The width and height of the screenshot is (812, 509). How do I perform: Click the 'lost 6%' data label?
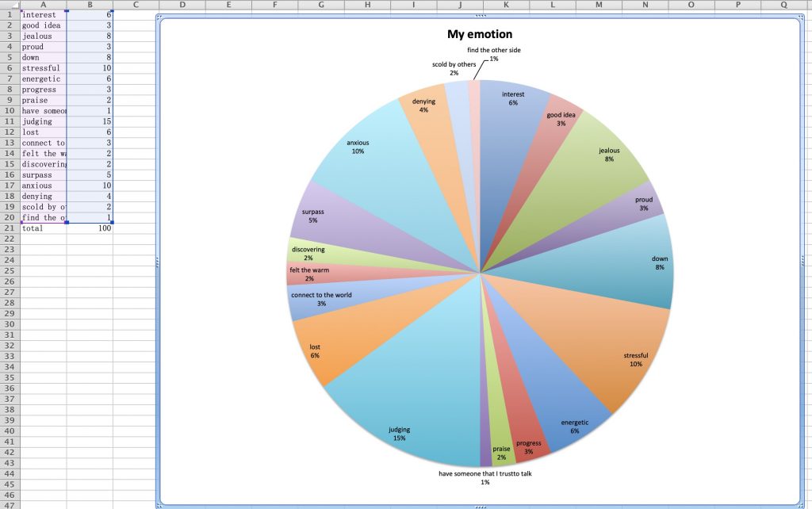(315, 351)
